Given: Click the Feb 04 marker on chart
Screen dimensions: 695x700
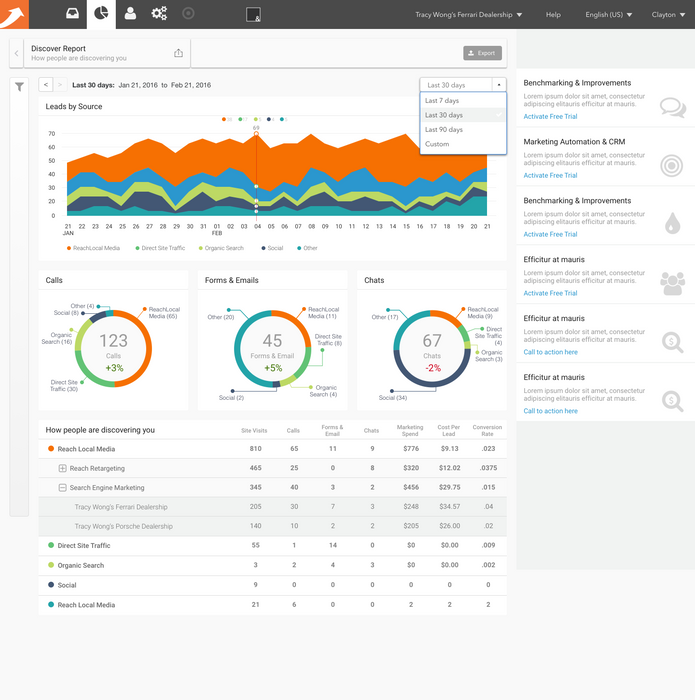Looking at the screenshot, I should [x=256, y=133].
